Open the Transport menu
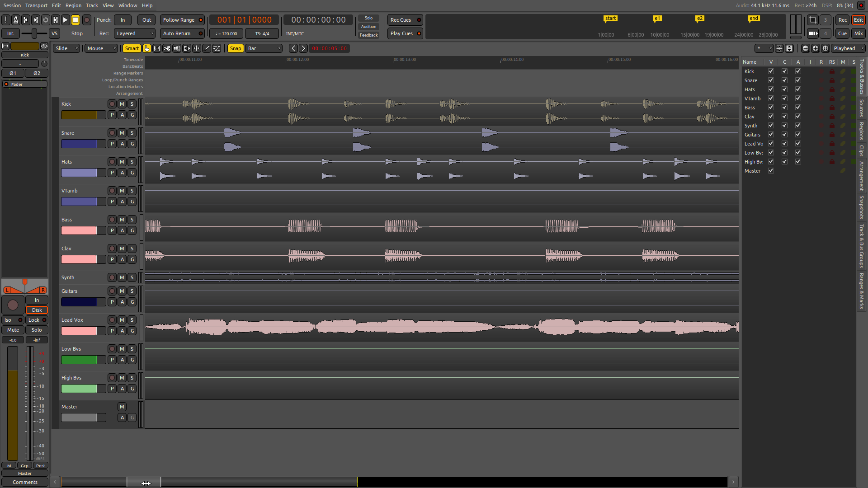The height and width of the screenshot is (488, 868). [x=36, y=5]
